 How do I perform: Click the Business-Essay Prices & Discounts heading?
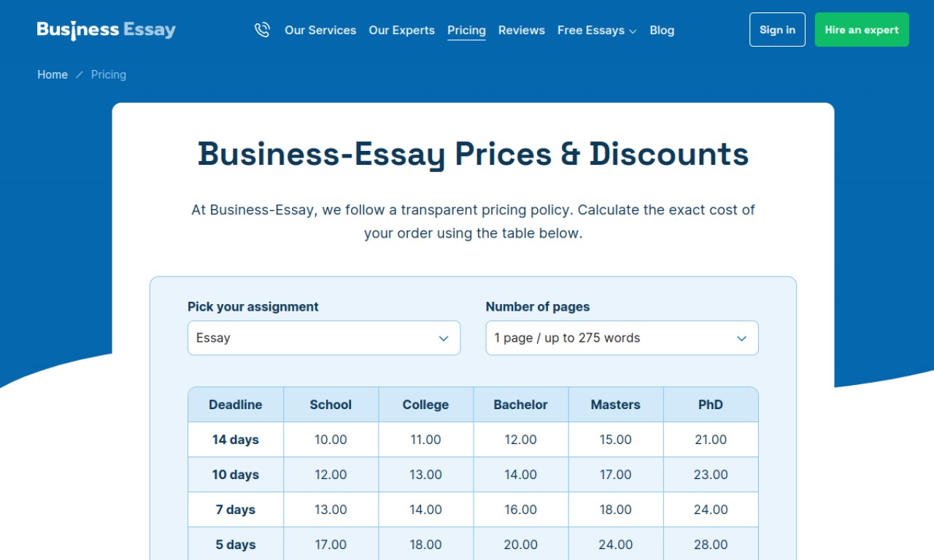point(473,155)
